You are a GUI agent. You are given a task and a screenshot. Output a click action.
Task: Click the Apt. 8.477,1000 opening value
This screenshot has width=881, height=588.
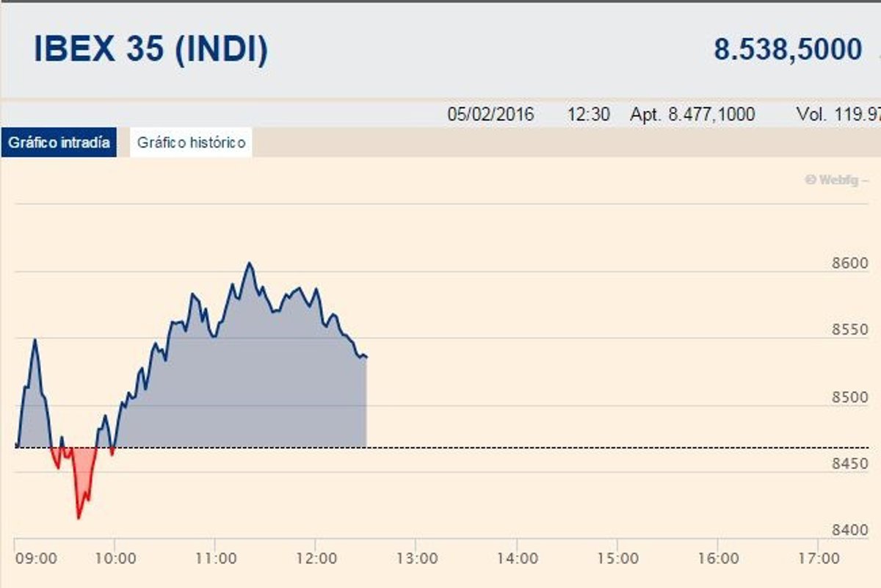pyautogui.click(x=692, y=115)
